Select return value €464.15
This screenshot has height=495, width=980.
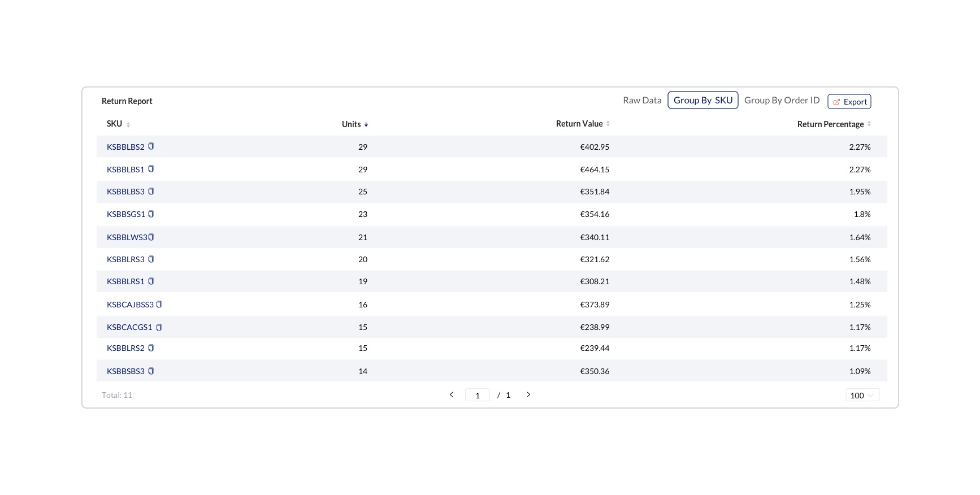595,170
